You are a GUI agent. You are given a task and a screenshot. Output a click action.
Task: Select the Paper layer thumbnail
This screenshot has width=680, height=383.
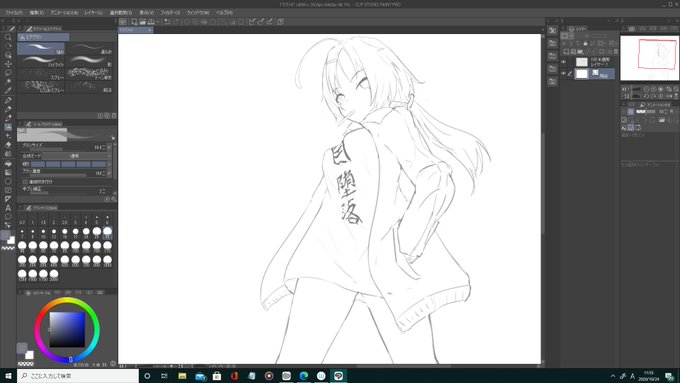[x=582, y=74]
